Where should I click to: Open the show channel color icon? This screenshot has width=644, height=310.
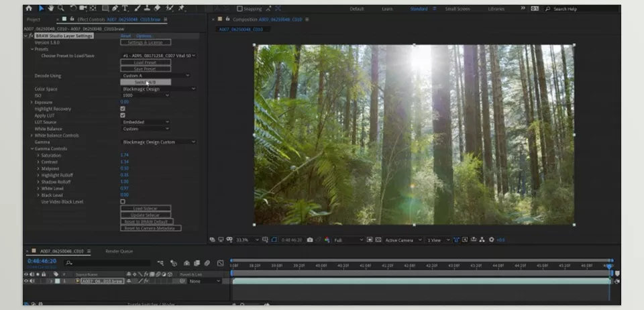327,240
